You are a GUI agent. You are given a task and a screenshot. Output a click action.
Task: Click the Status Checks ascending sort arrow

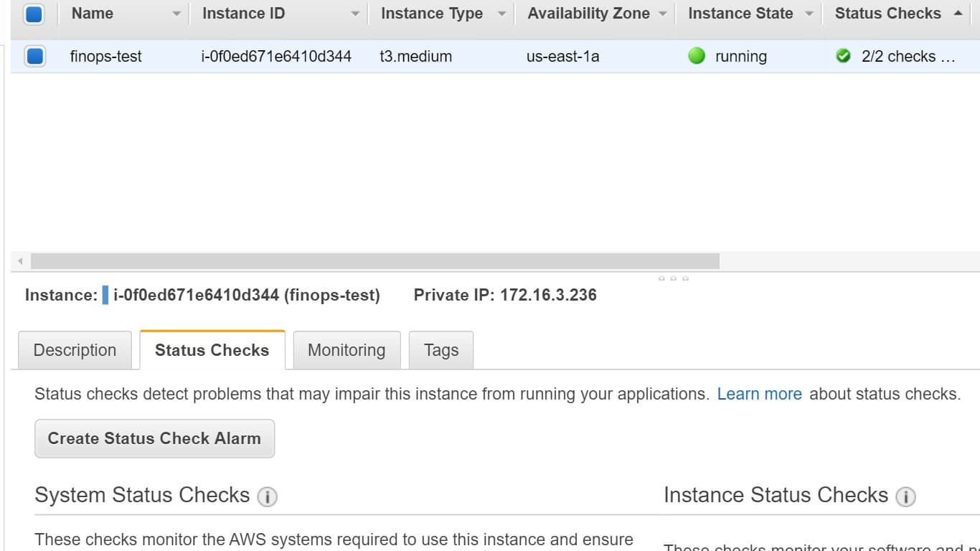pos(960,12)
